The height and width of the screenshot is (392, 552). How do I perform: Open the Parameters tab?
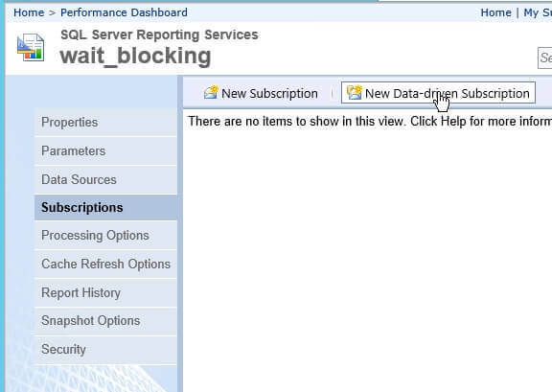click(105, 150)
